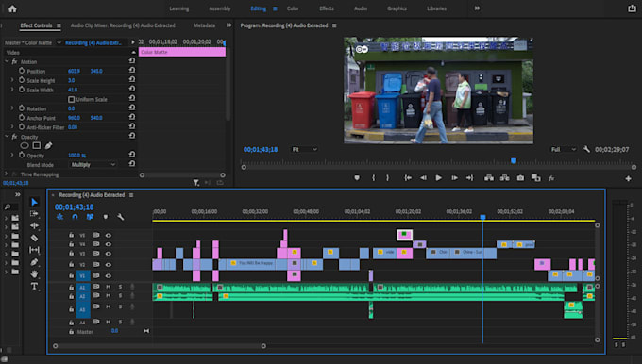This screenshot has height=364, width=642.
Task: Expand the Time Remapping section
Action: pyautogui.click(x=6, y=174)
